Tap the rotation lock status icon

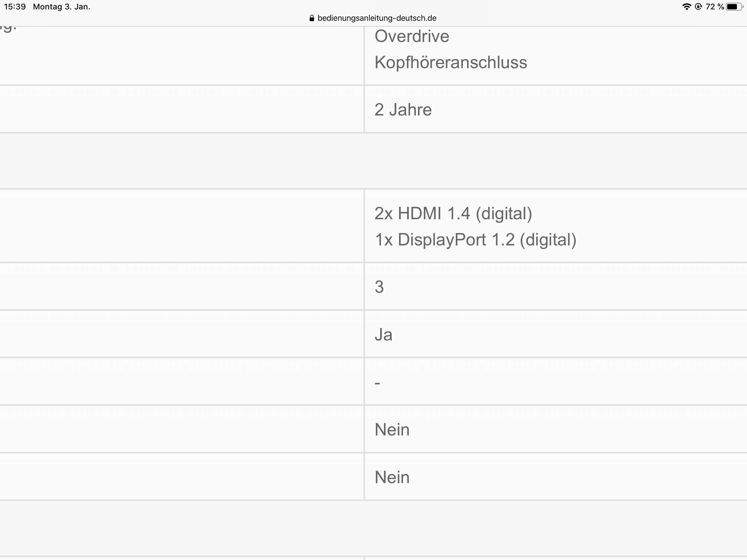point(698,7)
